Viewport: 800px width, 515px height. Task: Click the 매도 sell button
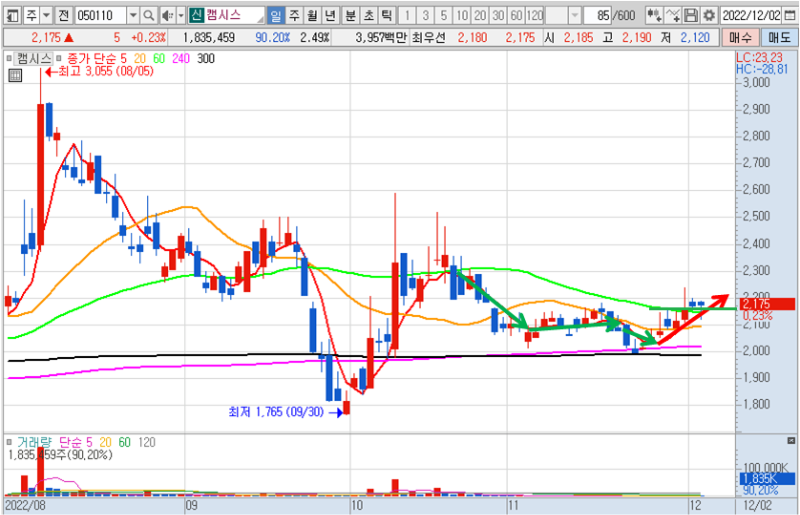[x=779, y=38]
